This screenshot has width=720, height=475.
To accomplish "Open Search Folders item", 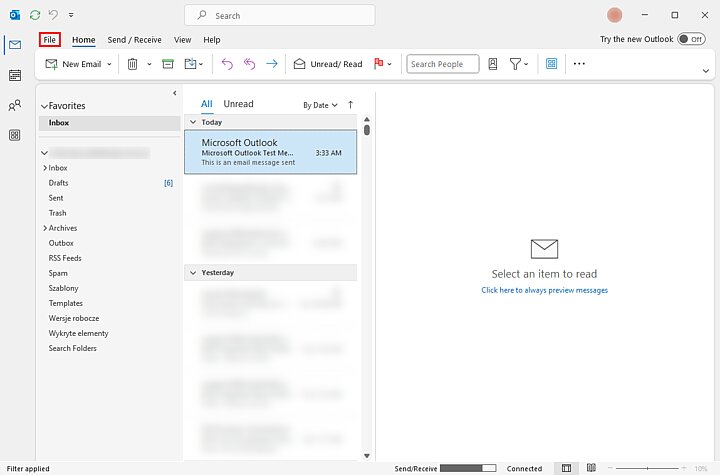I will (73, 348).
